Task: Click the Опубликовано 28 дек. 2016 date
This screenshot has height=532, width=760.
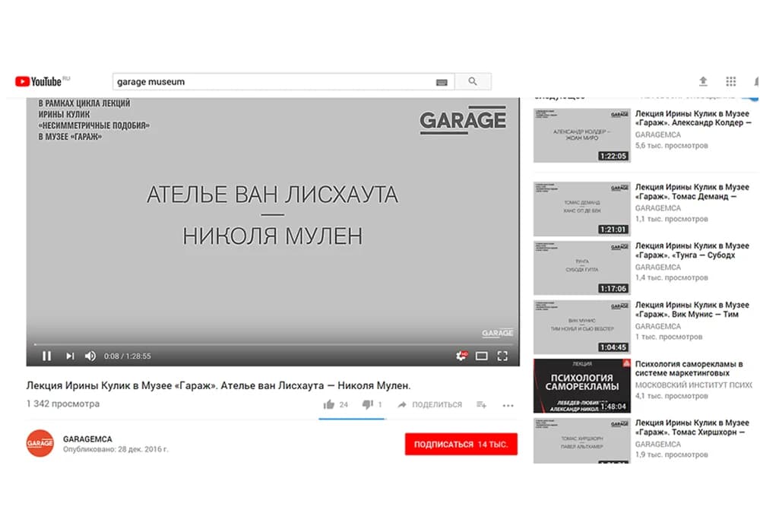Action: coord(116,450)
